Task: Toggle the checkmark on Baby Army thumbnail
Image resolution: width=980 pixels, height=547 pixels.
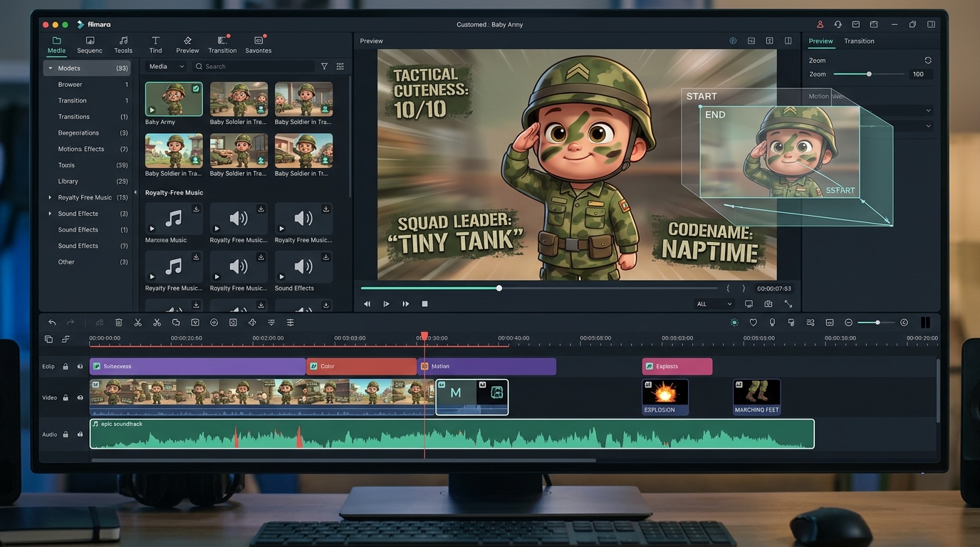Action: tap(195, 89)
